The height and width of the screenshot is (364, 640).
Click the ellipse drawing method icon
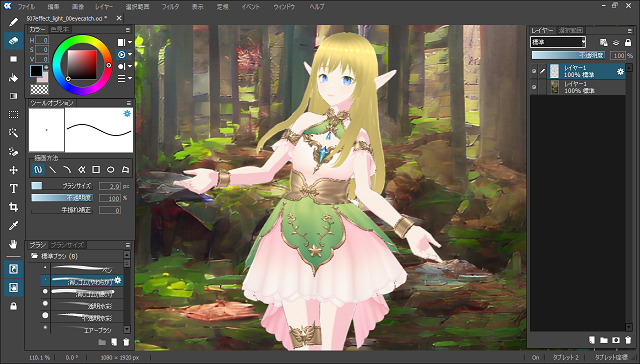click(x=111, y=169)
